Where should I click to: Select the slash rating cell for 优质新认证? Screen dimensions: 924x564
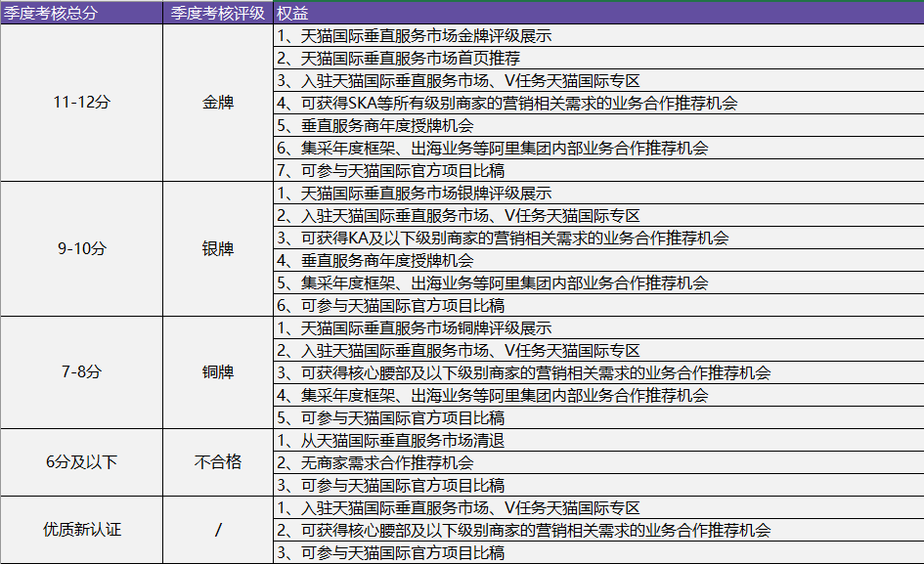pos(218,530)
